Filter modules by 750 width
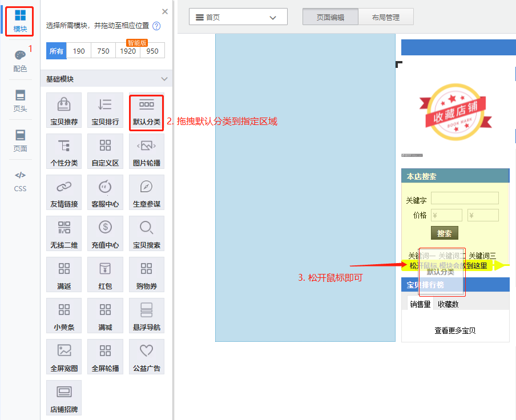 click(103, 51)
